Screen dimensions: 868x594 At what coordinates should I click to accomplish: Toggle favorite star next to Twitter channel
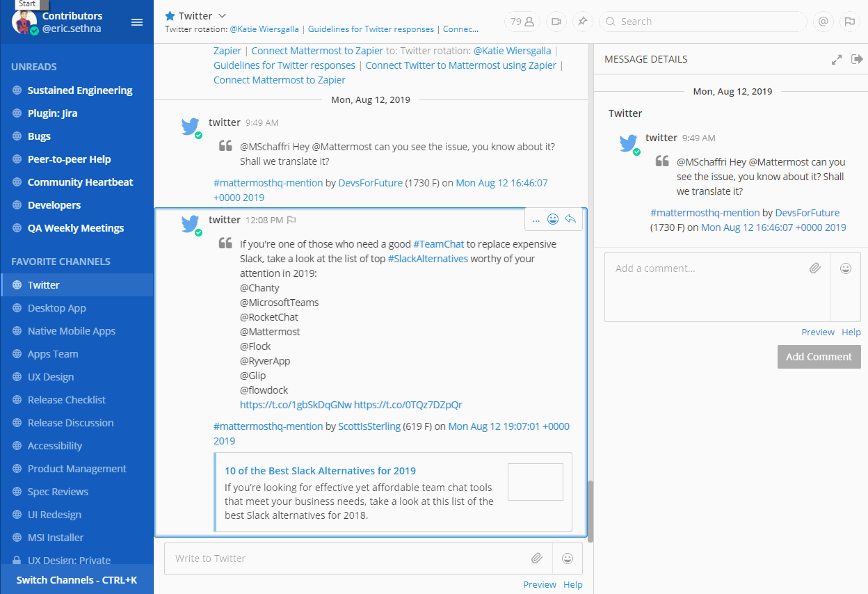pyautogui.click(x=170, y=15)
